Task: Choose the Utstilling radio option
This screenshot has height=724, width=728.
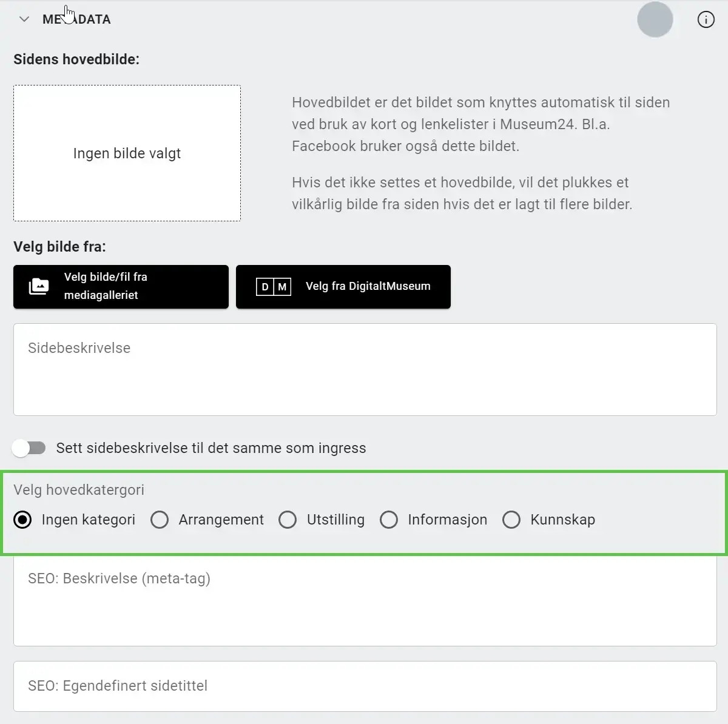Action: click(x=288, y=520)
